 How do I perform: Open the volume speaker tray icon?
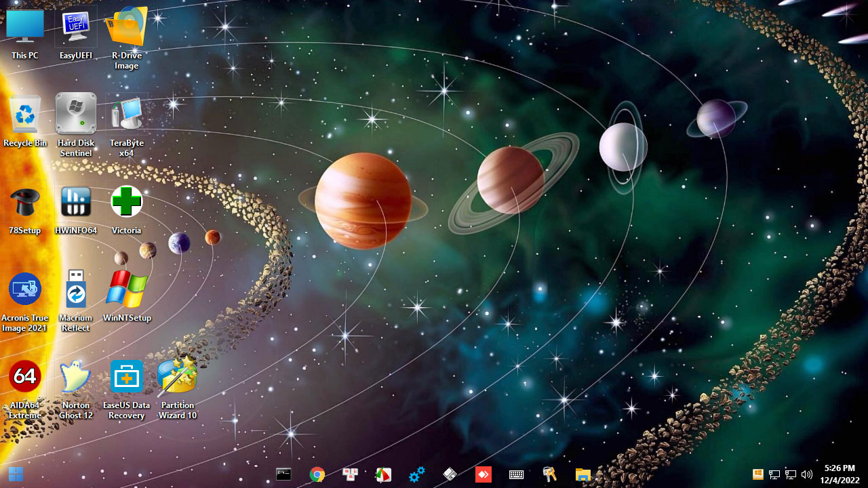click(807, 474)
